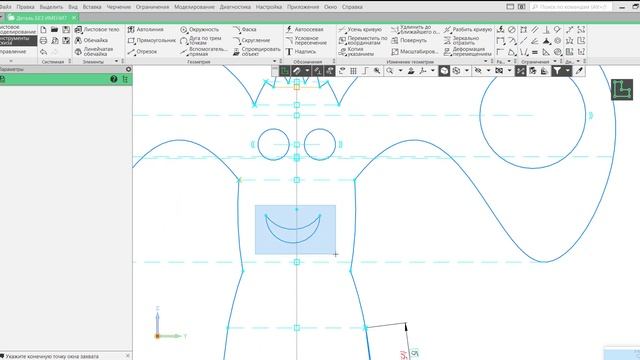The width and height of the screenshot is (640, 360).
Task: Create Линейчатая обечайка element
Action: click(94, 51)
